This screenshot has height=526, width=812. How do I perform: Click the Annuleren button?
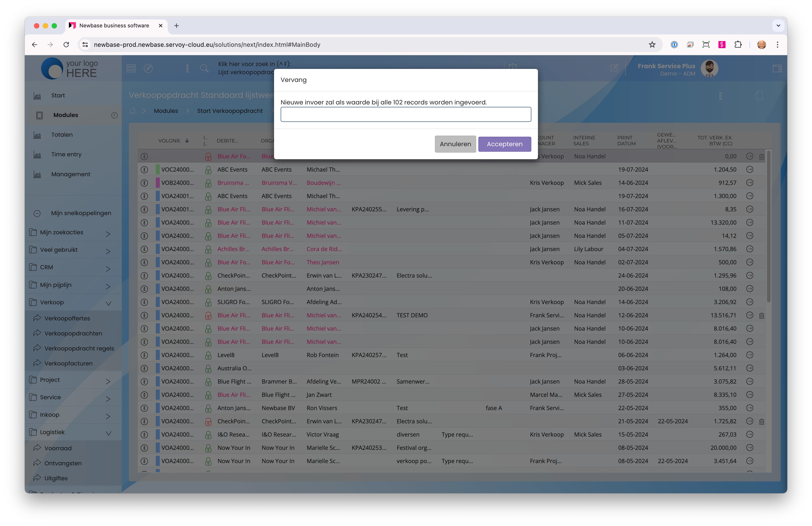[455, 144]
